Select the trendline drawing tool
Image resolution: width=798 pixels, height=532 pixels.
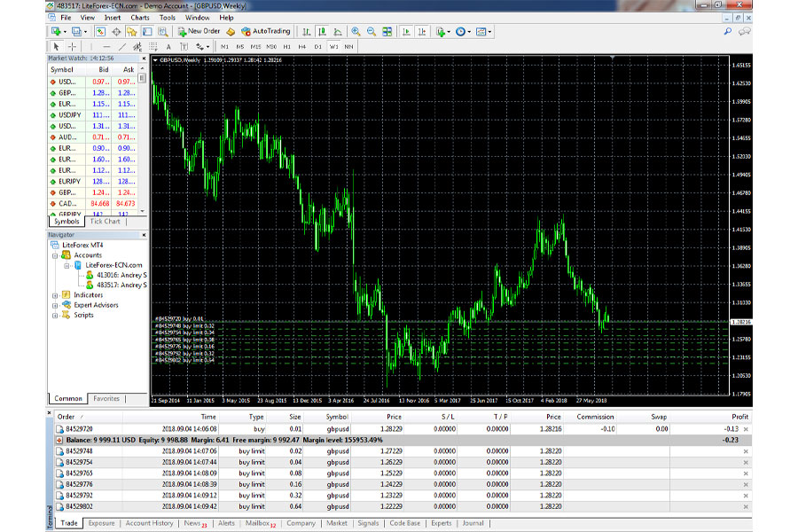point(122,47)
